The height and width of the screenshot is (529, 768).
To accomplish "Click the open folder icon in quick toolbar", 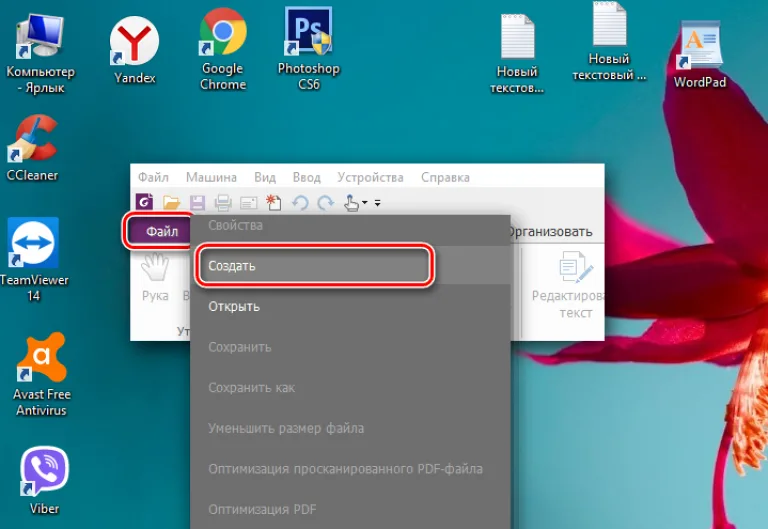I will 171,202.
